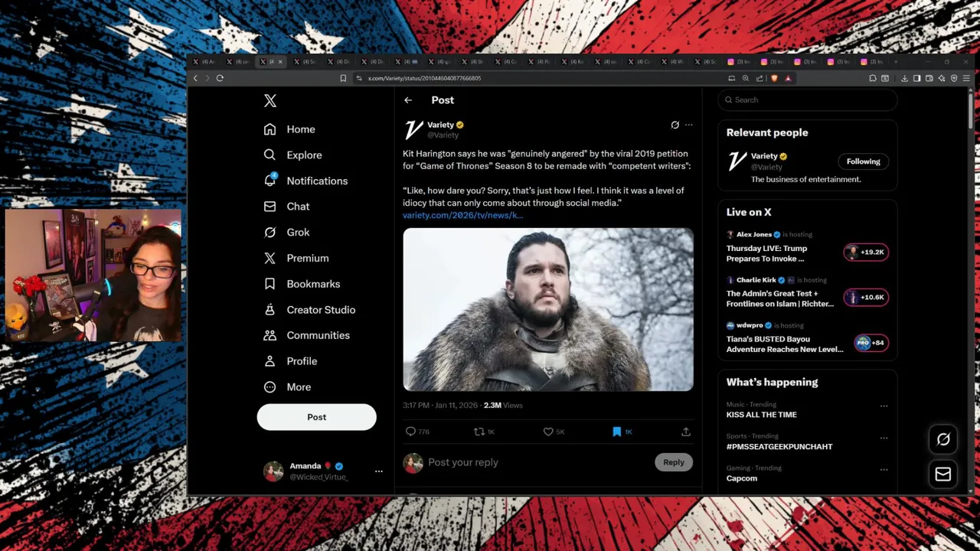Click the Grok icon on Variety's post
Screen dimensions: 980x551
click(675, 125)
